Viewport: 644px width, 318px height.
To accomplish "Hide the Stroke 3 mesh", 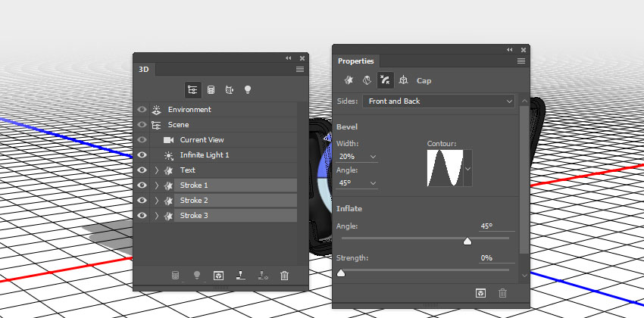I will click(x=142, y=216).
